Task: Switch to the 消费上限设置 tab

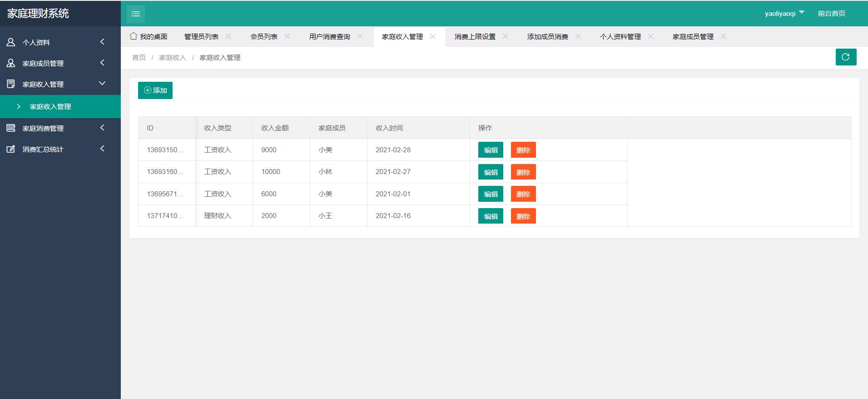Action: click(475, 36)
